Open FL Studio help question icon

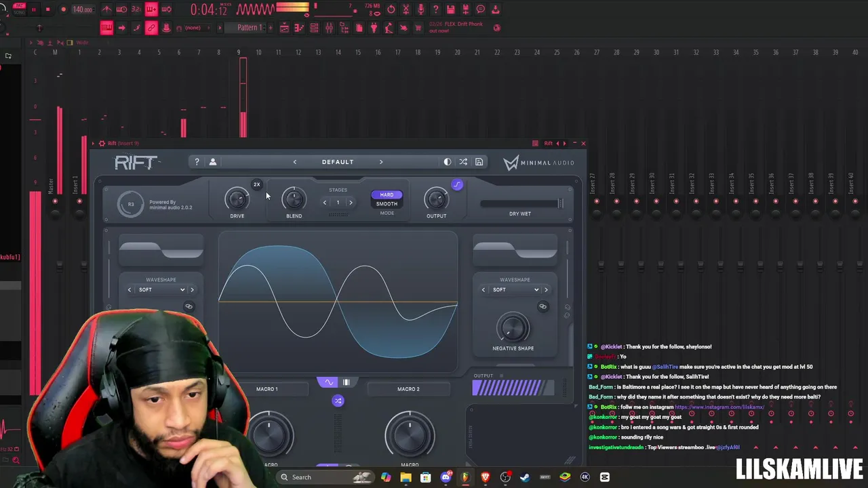coord(436,9)
